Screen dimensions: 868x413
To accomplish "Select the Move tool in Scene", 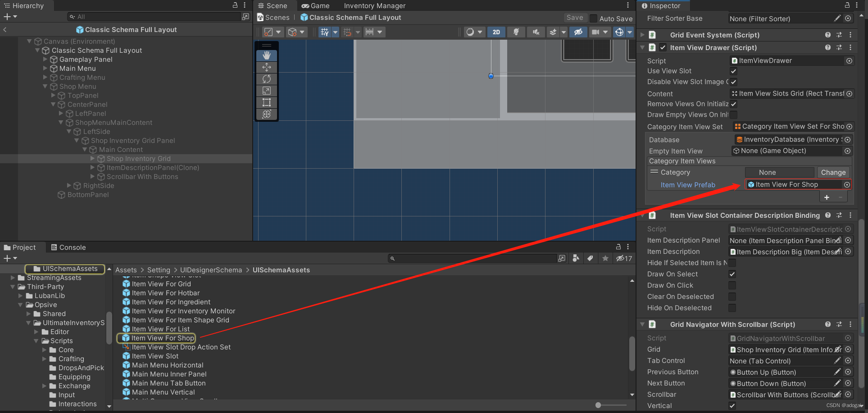I will (x=267, y=67).
